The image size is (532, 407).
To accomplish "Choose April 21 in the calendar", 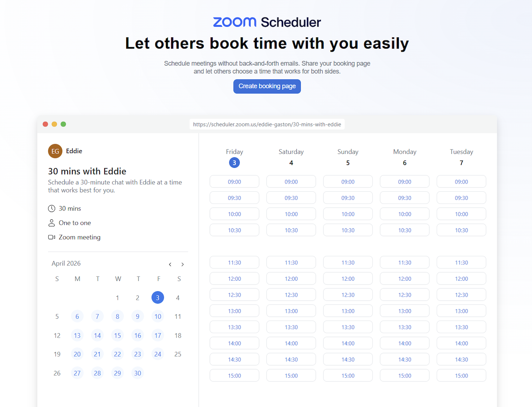I will pos(97,354).
